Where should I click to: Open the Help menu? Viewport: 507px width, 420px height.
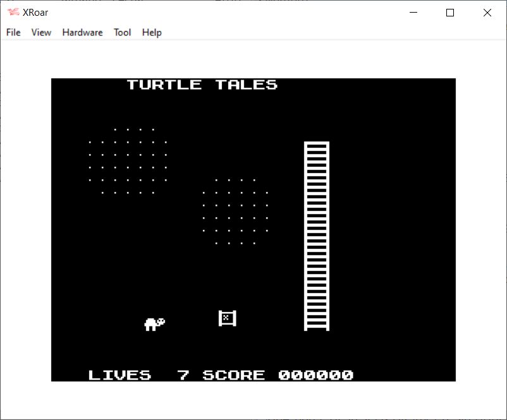[x=152, y=32]
